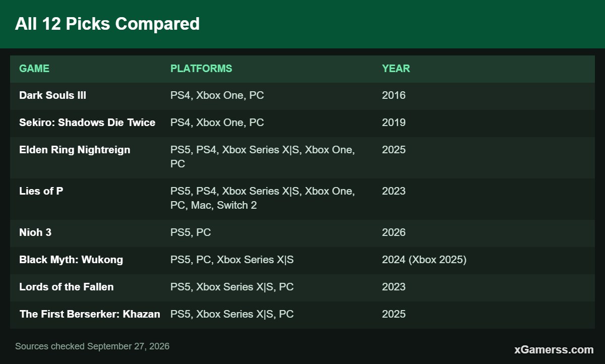This screenshot has height=364, width=605.
Task: Click the Nioh 3 platforms cell PS5, PC
Action: click(x=191, y=232)
